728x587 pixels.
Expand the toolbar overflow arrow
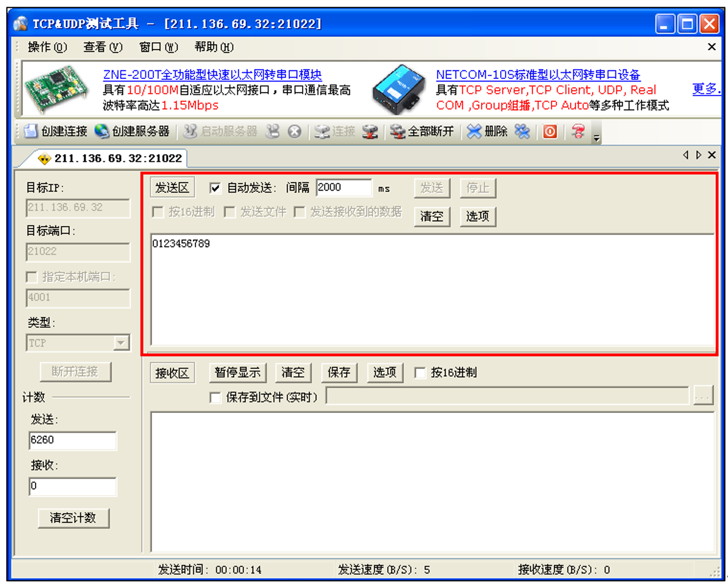597,137
